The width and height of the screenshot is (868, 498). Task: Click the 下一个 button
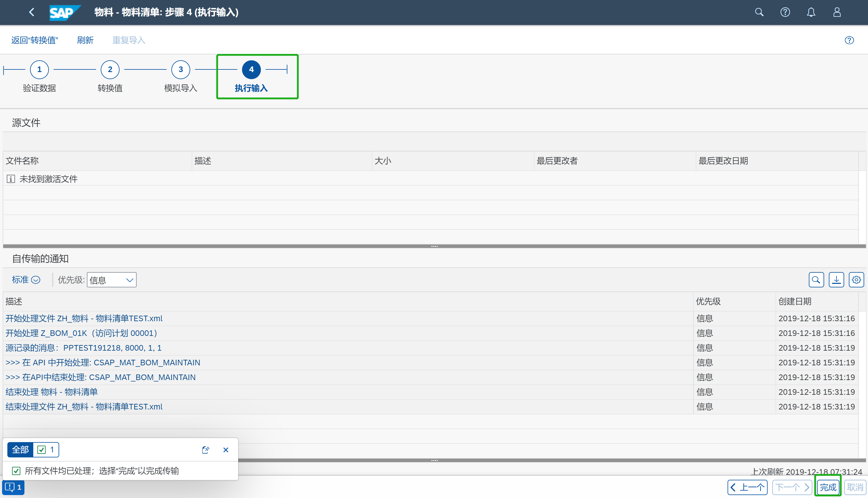click(x=792, y=487)
